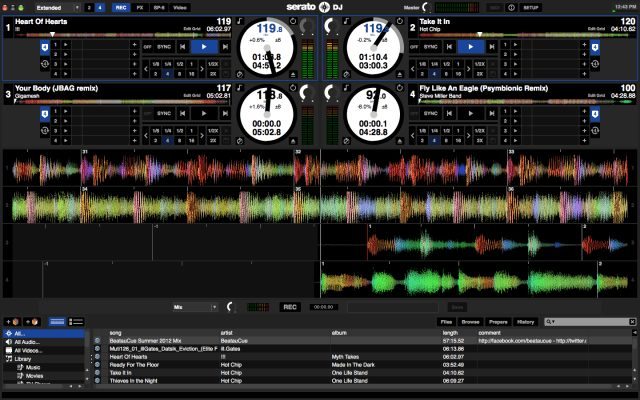640x400 pixels.
Task: Adjust the recording gain knob
Action: click(231, 307)
